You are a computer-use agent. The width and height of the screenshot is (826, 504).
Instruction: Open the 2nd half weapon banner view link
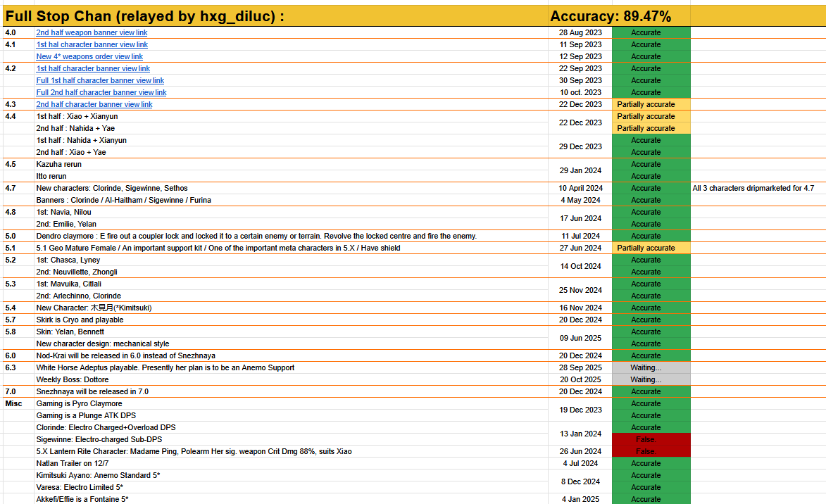(92, 32)
